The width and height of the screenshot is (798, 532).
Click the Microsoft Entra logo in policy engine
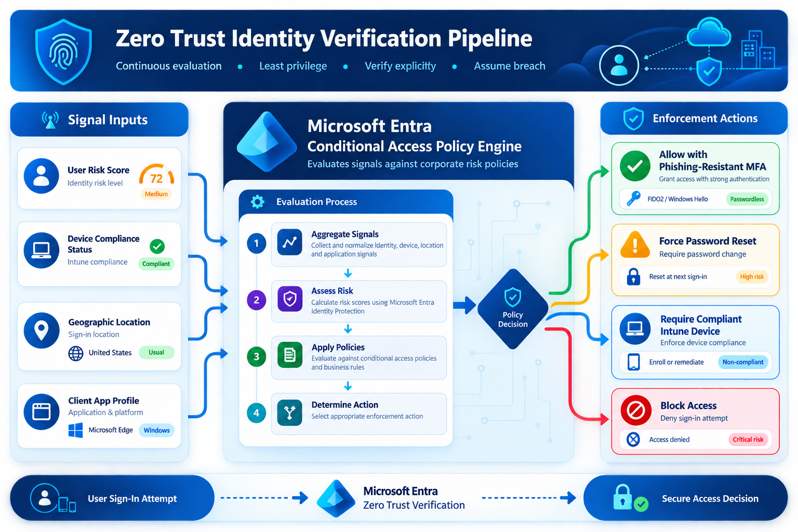[x=267, y=142]
